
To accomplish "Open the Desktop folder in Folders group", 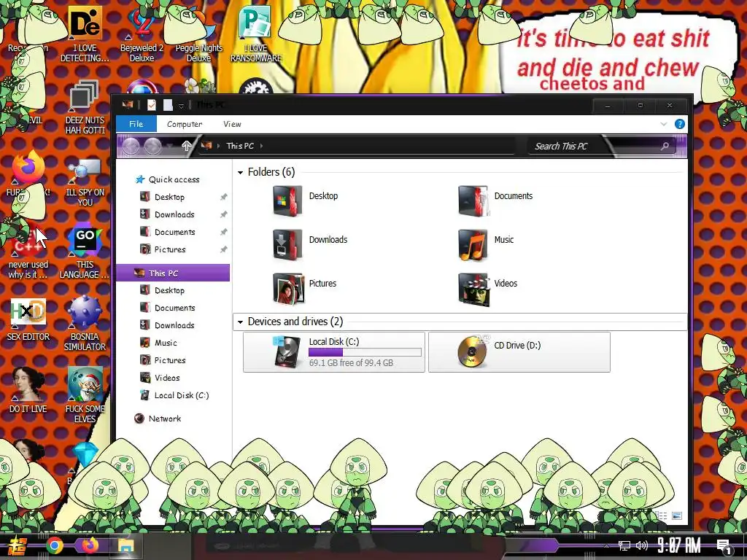I will pos(306,201).
